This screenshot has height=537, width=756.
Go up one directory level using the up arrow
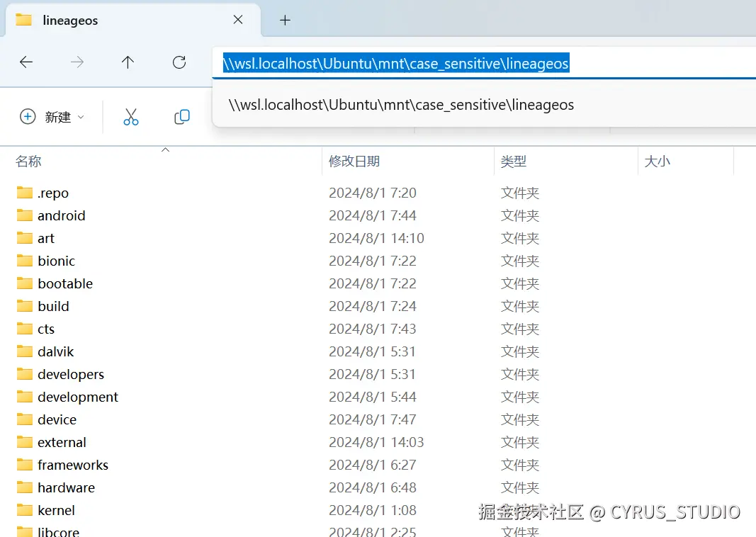[128, 62]
